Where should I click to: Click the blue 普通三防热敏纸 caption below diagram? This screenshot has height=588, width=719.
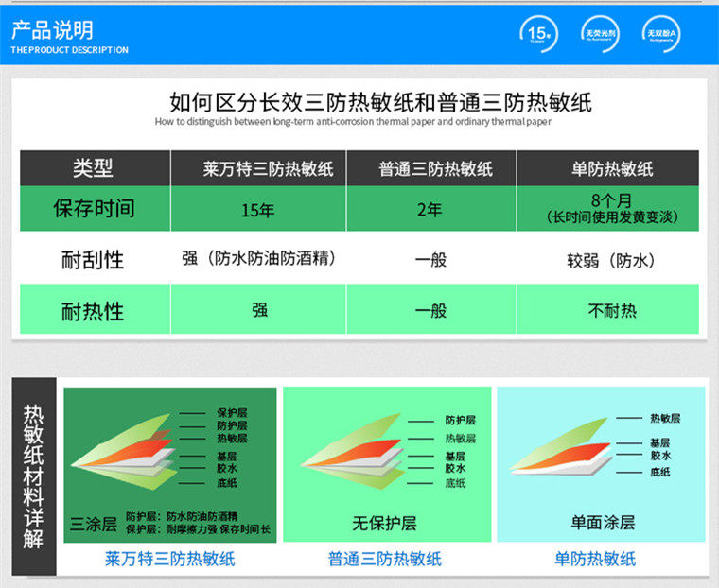pos(385,559)
